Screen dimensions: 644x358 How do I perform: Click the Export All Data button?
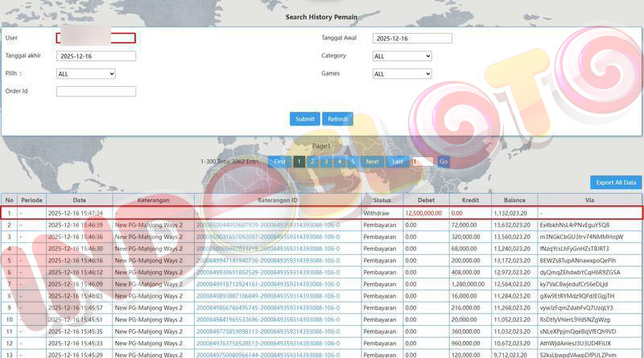616,182
